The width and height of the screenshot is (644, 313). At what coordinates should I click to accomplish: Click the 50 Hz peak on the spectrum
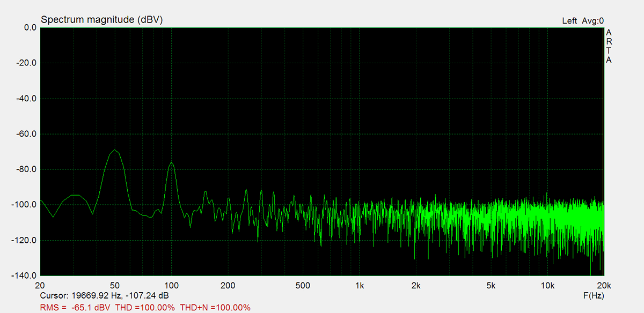point(114,150)
